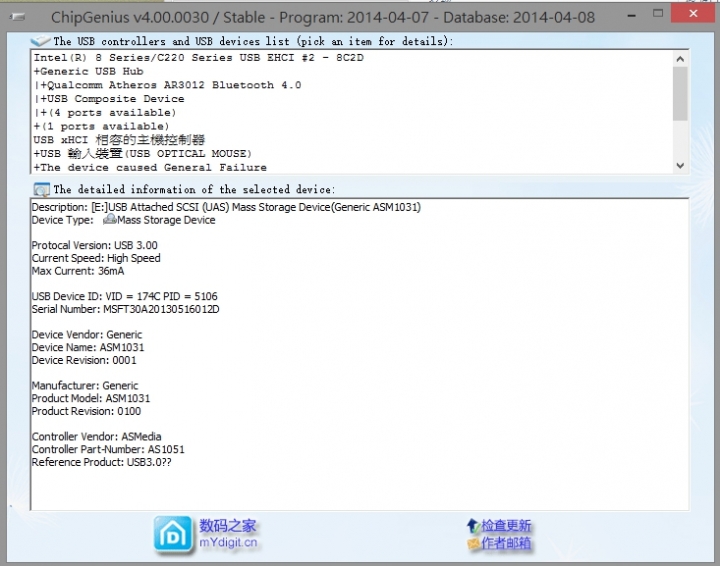
Task: Click the Reference Product USB3.0 line
Action: tap(101, 462)
